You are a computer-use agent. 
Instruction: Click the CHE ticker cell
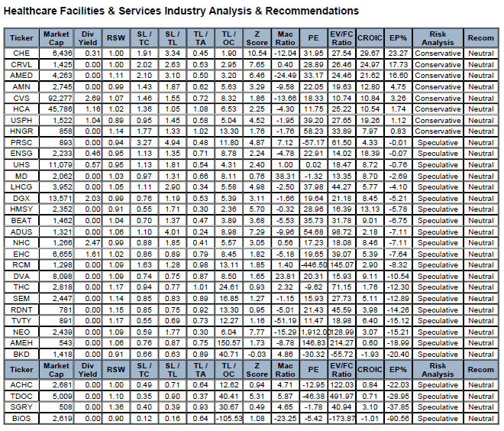pos(21,53)
